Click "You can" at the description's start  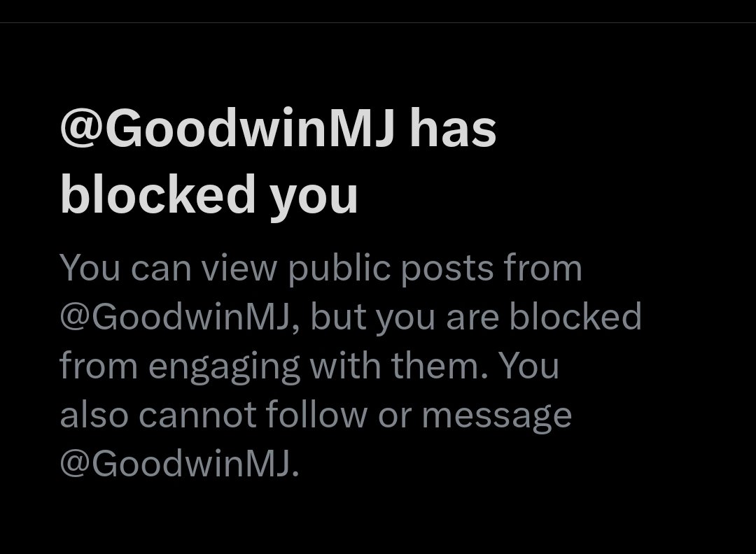(125, 267)
